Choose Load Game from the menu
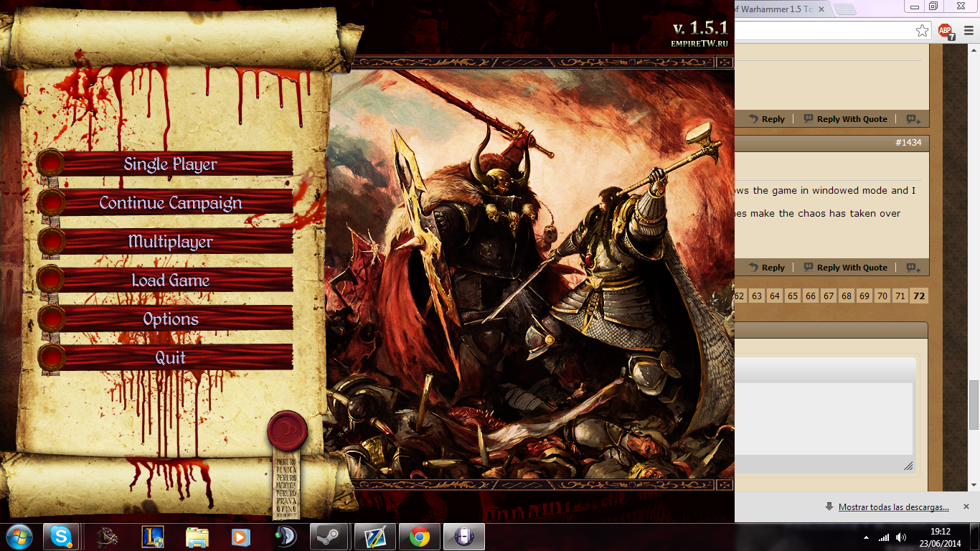 [171, 280]
